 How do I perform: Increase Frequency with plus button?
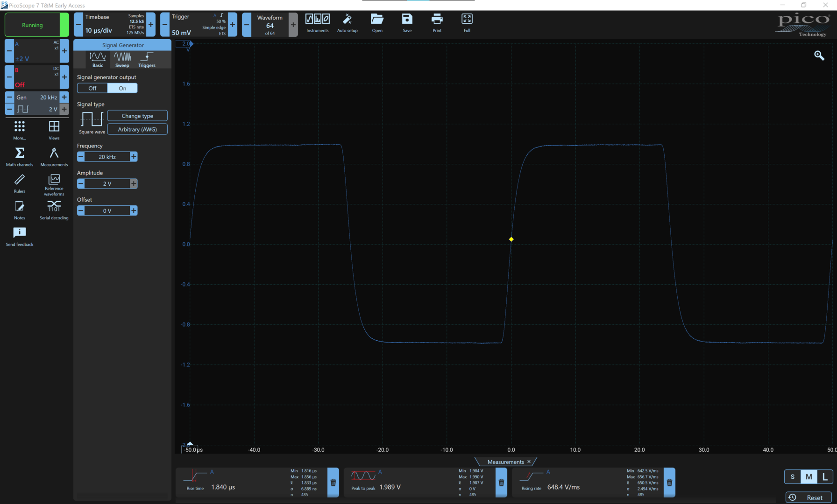(x=134, y=157)
